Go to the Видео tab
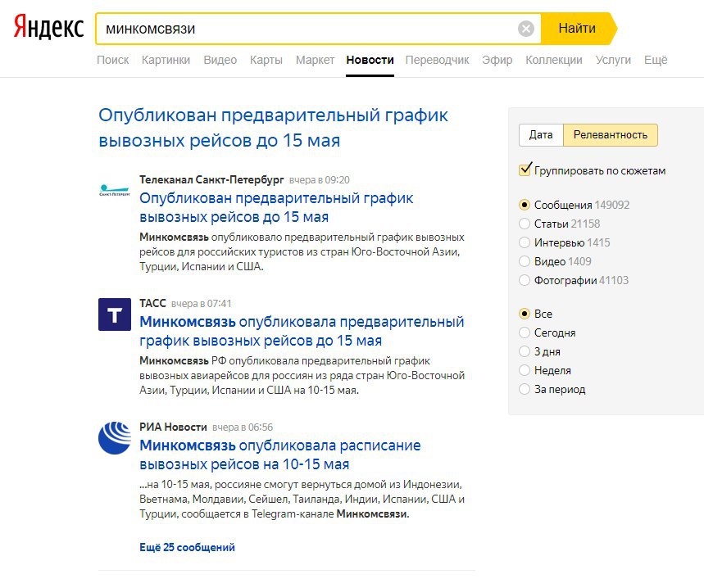Screen dimensions: 704x588 point(220,60)
